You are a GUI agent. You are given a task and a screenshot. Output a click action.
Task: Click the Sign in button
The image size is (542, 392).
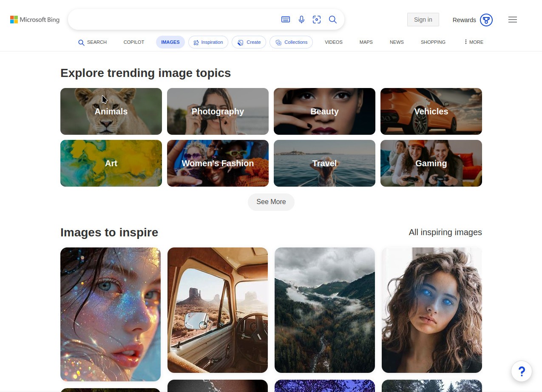[423, 20]
